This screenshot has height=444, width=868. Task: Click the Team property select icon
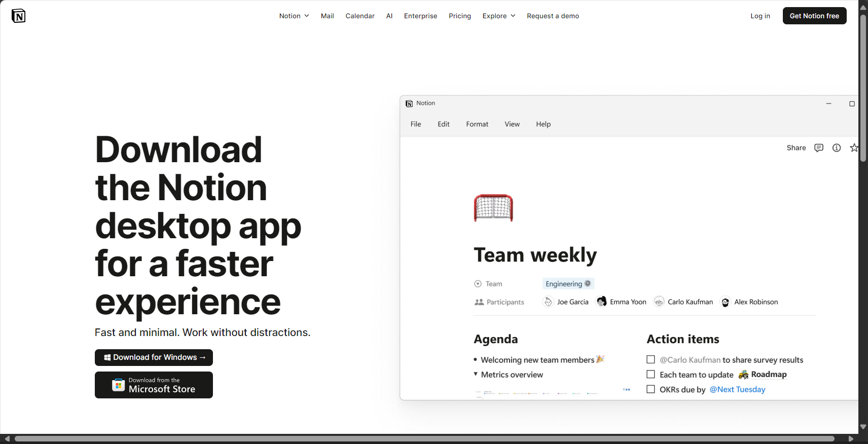pos(478,284)
